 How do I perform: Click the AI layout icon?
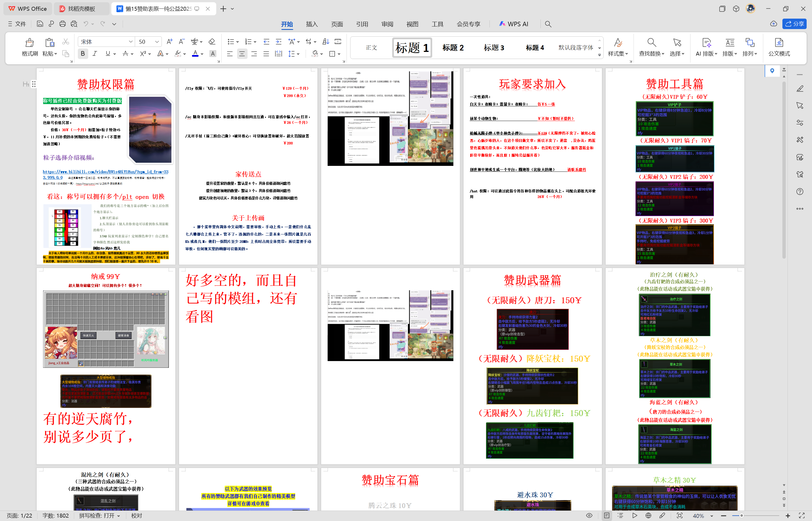[706, 43]
